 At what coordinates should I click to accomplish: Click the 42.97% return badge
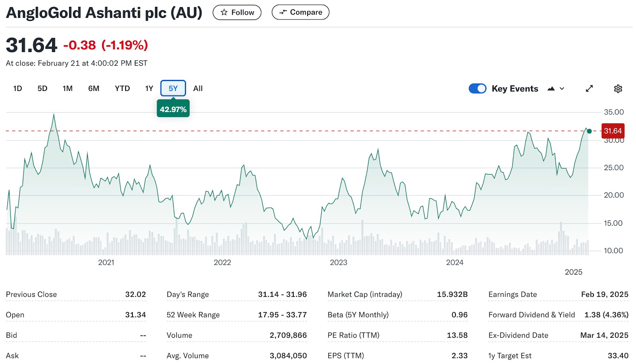(173, 109)
